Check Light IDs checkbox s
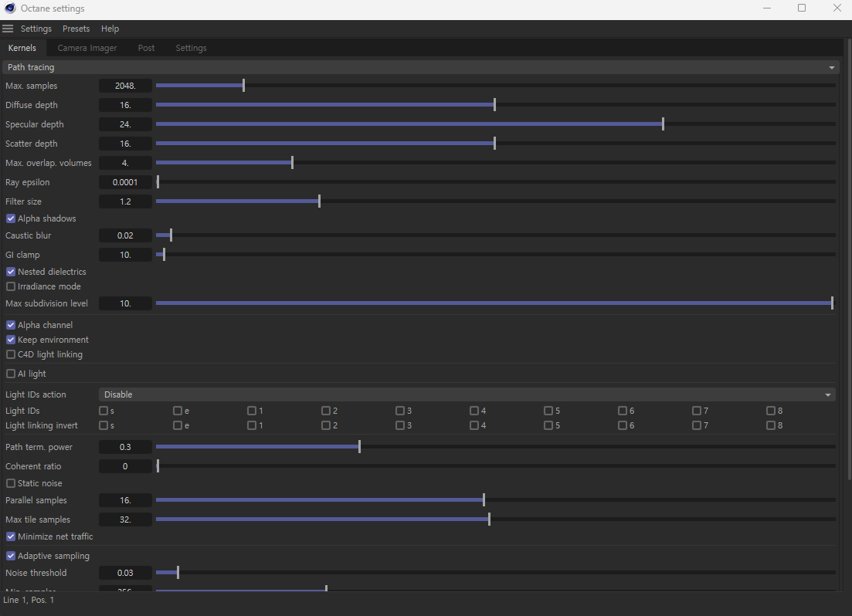The height and width of the screenshot is (616, 852). pyautogui.click(x=104, y=411)
